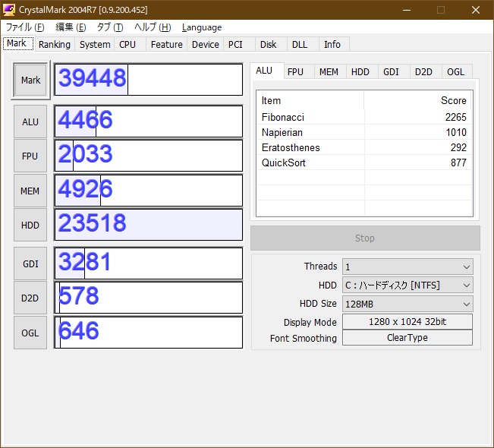The height and width of the screenshot is (448, 494).
Task: Expand the Threads dropdown
Action: 407,267
